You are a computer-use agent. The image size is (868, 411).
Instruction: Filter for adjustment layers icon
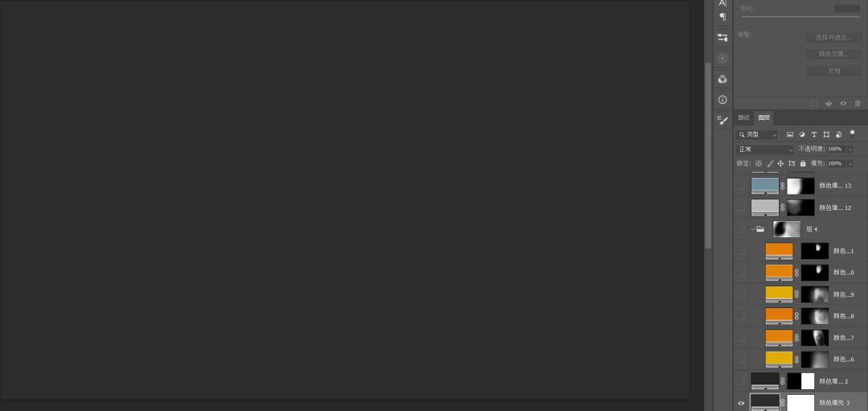point(801,134)
